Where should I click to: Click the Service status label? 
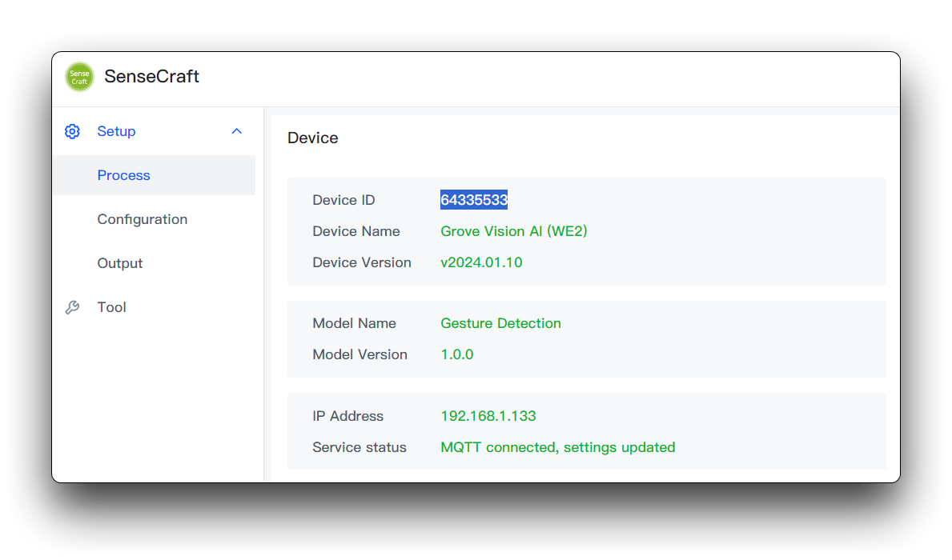click(x=360, y=447)
